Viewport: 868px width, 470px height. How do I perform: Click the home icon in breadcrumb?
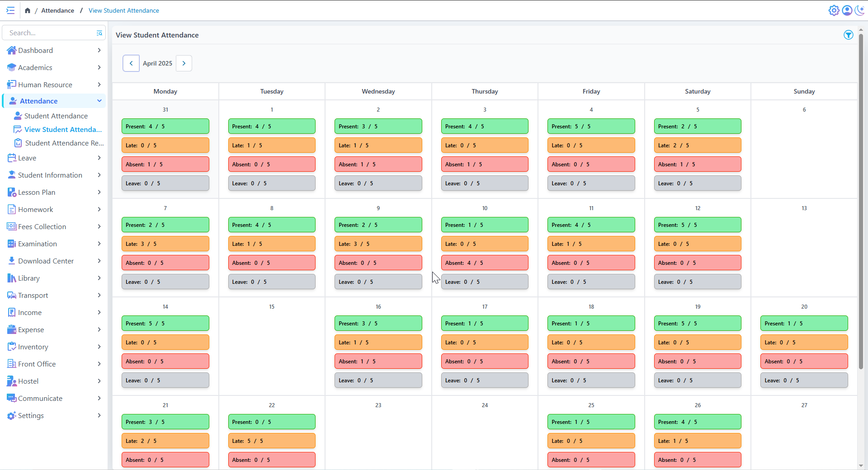click(28, 10)
